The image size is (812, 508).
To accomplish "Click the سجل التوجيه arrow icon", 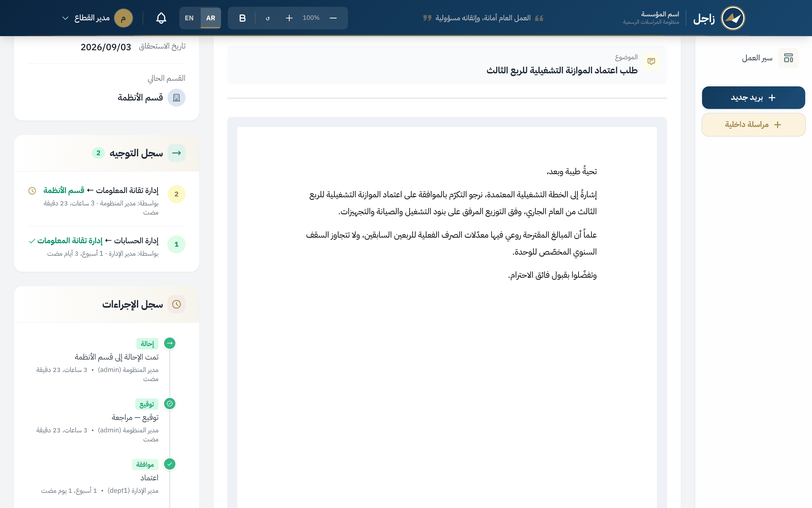I will pyautogui.click(x=176, y=153).
